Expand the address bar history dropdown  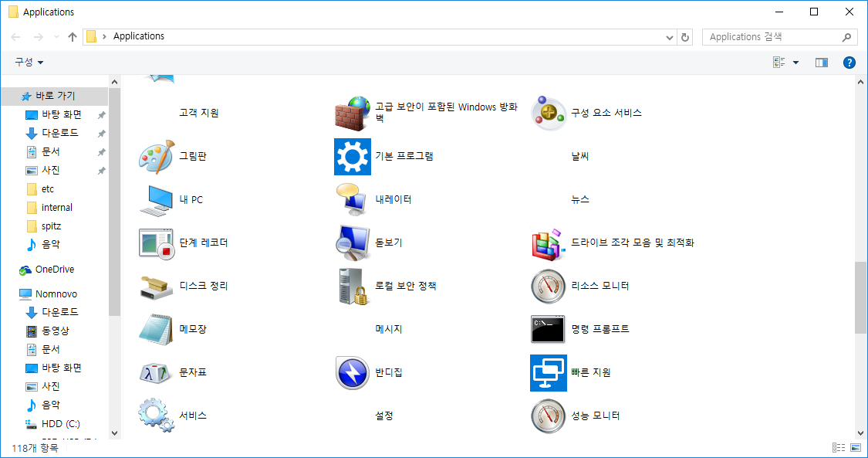tap(670, 37)
